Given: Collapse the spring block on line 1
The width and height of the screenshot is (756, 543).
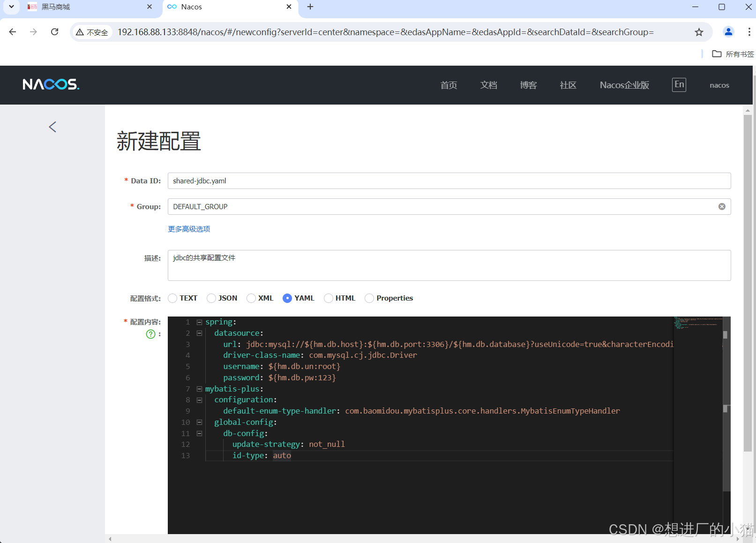Looking at the screenshot, I should coord(199,322).
